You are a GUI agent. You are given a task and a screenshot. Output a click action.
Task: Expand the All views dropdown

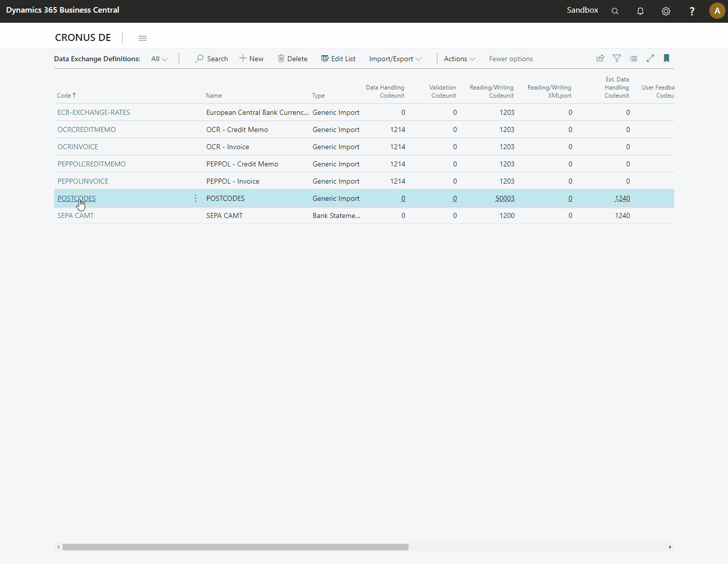pos(159,59)
